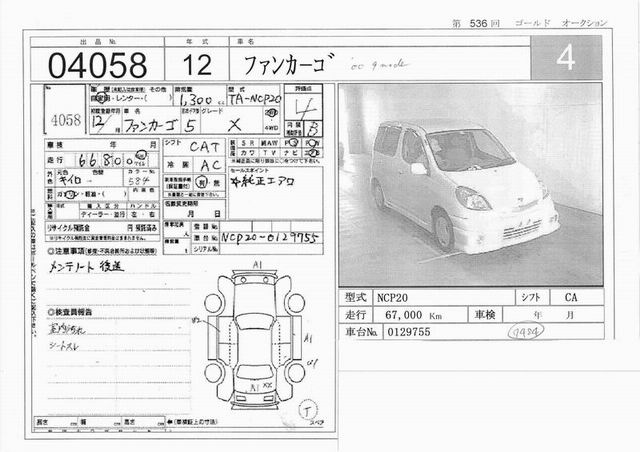The image size is (640, 452).
Task: Click the handwritten grade X
Action: [234, 125]
